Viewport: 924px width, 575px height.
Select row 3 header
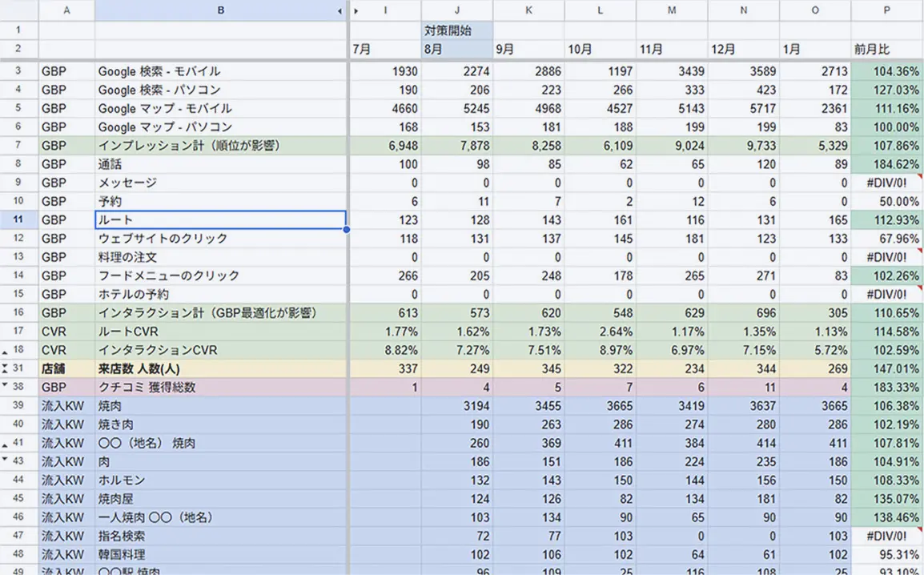point(18,71)
